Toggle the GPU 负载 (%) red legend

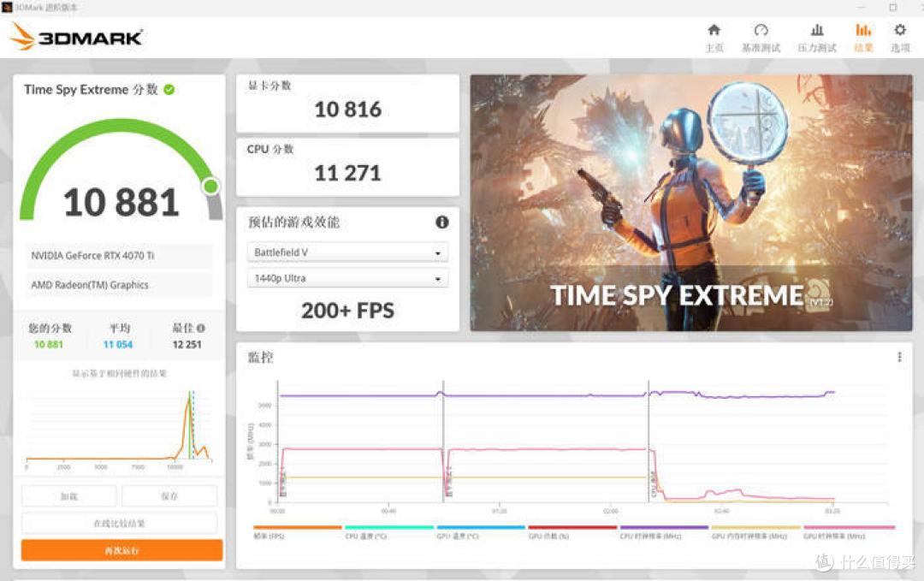pyautogui.click(x=572, y=532)
